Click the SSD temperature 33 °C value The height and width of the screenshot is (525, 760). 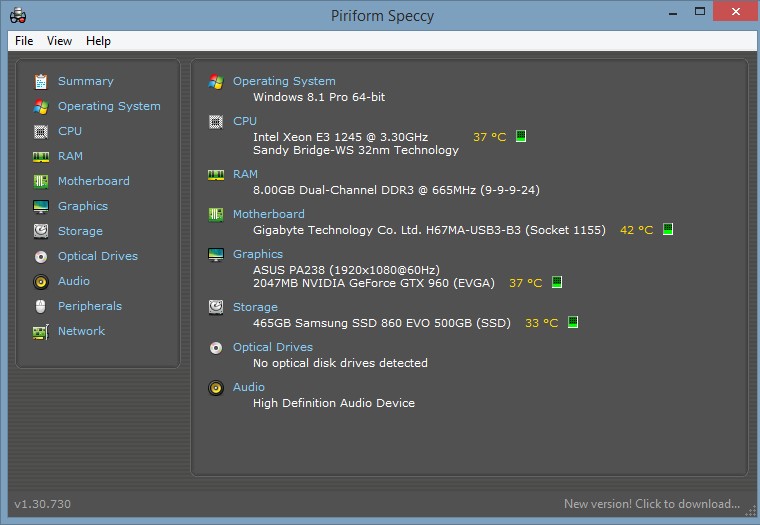click(541, 323)
